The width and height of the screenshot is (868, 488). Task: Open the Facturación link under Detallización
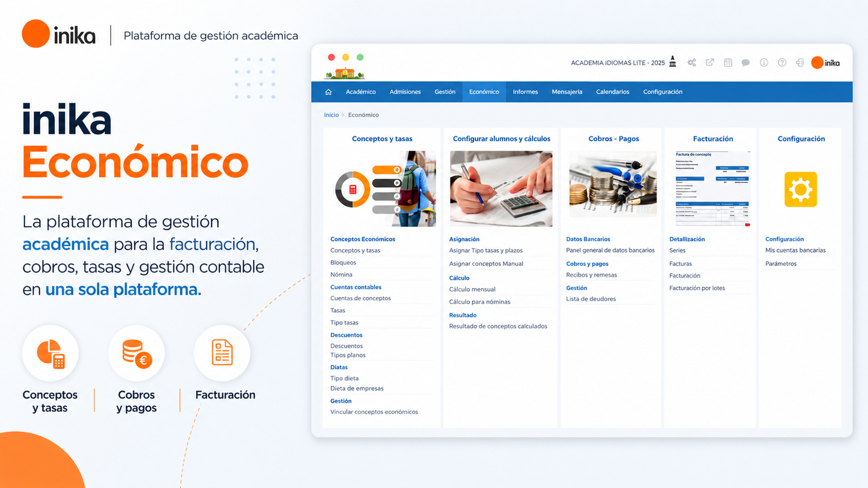click(685, 276)
